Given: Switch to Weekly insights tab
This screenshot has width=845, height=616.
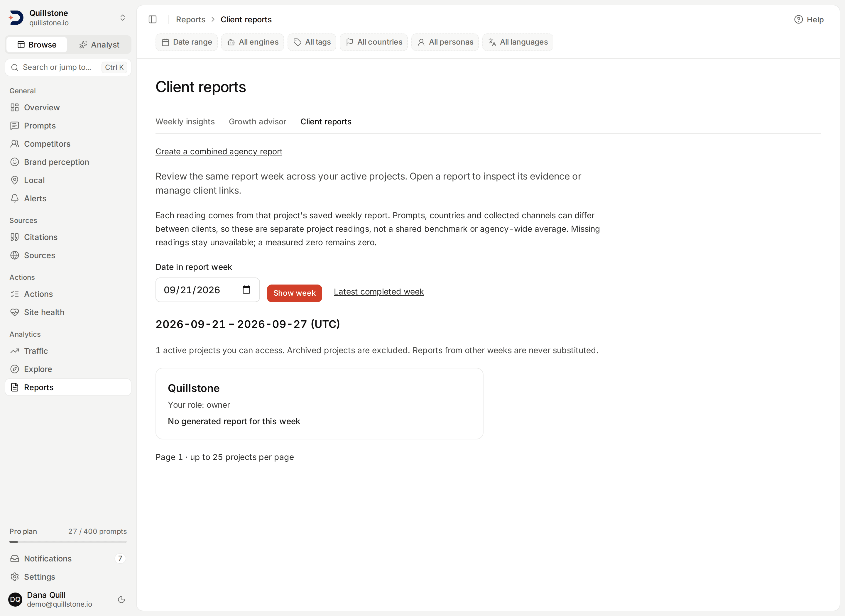Looking at the screenshot, I should (185, 121).
